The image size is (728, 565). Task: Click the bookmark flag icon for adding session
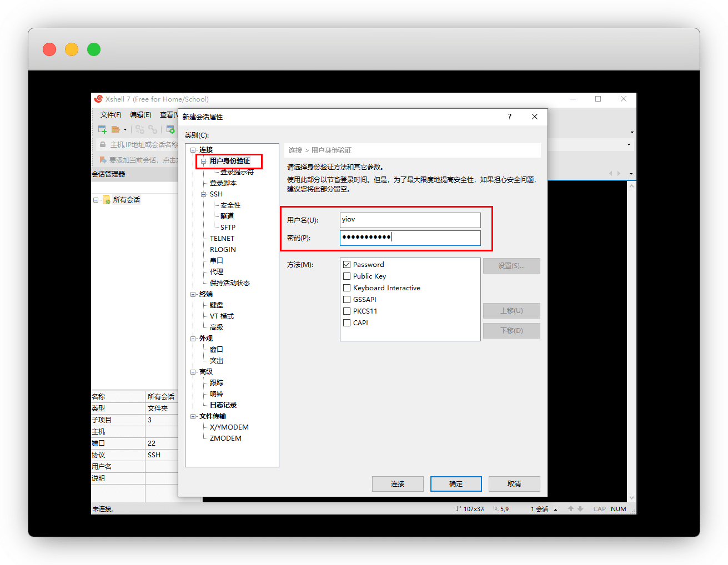[x=103, y=160]
